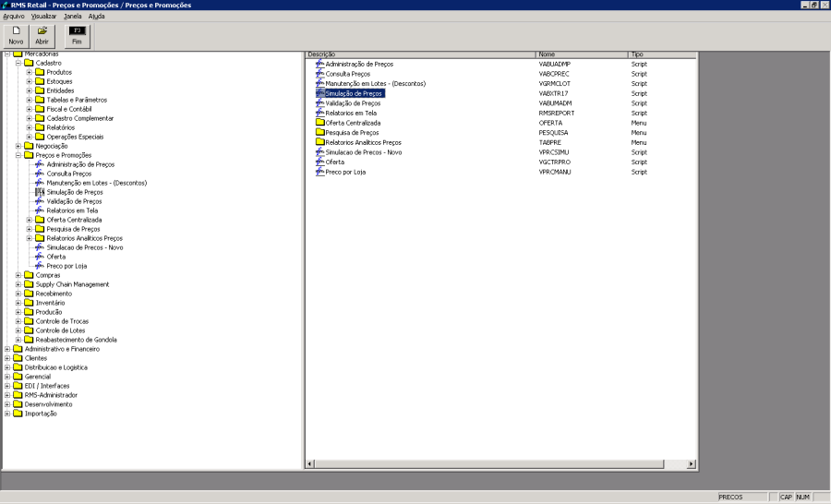
Task: Click folder icon of Compras in tree
Action: click(30, 275)
